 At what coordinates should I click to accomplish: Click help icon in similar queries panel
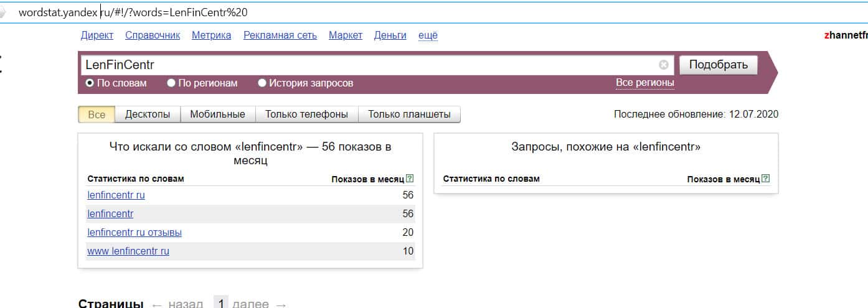[765, 179]
